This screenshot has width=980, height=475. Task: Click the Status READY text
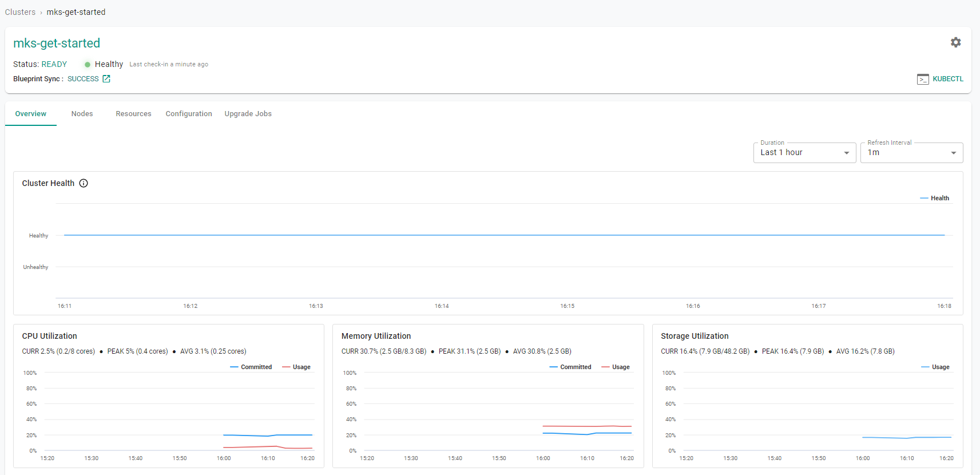(40, 64)
